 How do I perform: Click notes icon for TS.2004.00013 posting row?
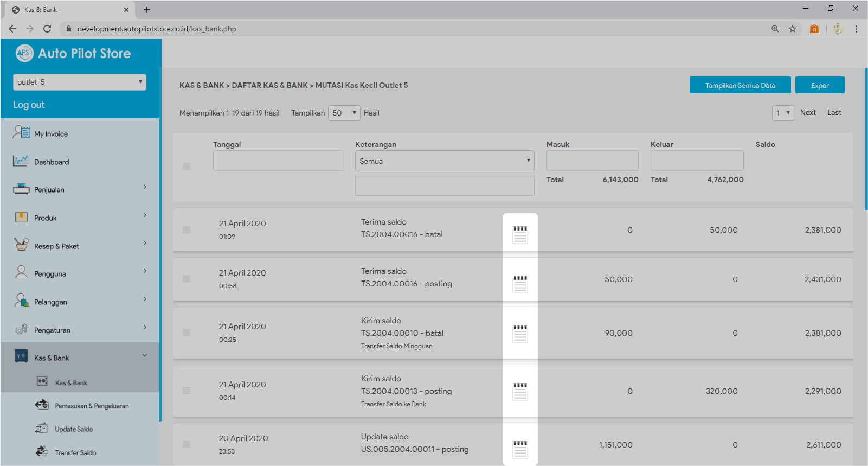click(520, 391)
